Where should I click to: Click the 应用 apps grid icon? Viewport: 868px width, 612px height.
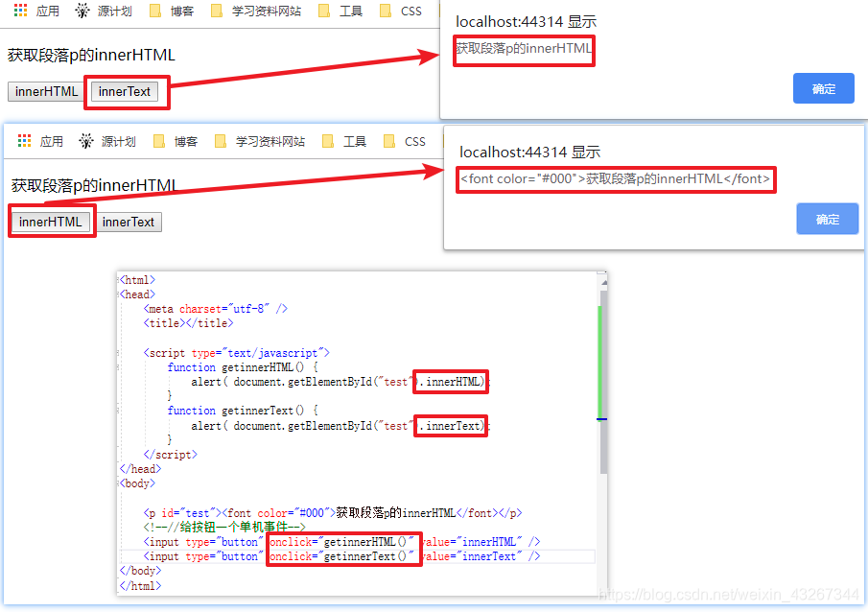[21, 11]
